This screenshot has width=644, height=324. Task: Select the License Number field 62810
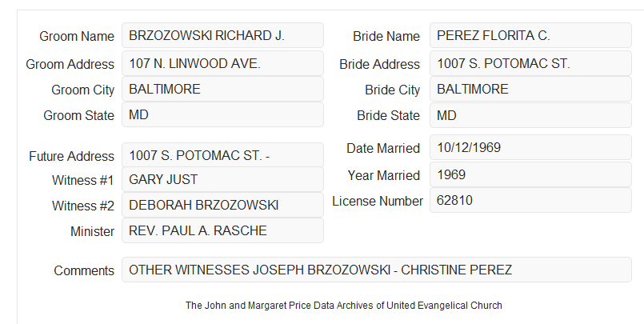pyautogui.click(x=530, y=200)
